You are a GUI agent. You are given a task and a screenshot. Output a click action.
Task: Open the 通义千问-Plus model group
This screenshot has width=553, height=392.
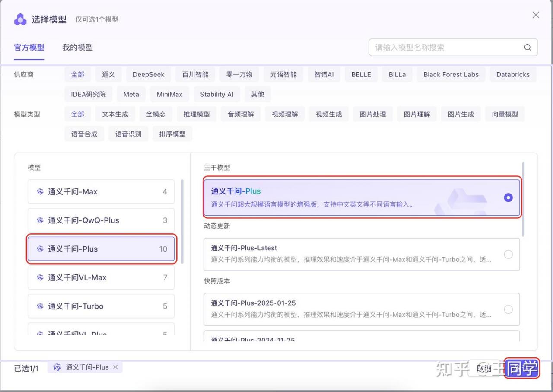pyautogui.click(x=101, y=249)
